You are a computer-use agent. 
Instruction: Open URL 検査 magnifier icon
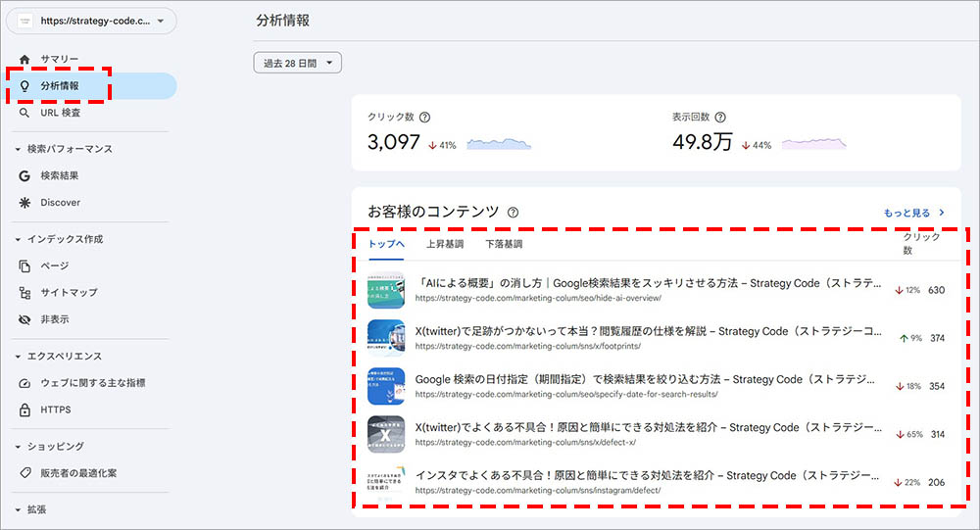(x=24, y=113)
